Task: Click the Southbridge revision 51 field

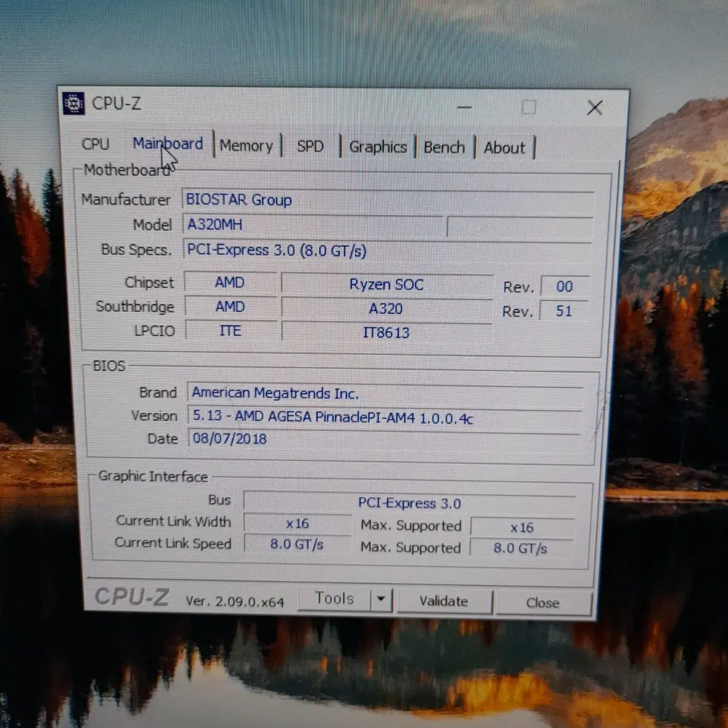Action: click(564, 311)
